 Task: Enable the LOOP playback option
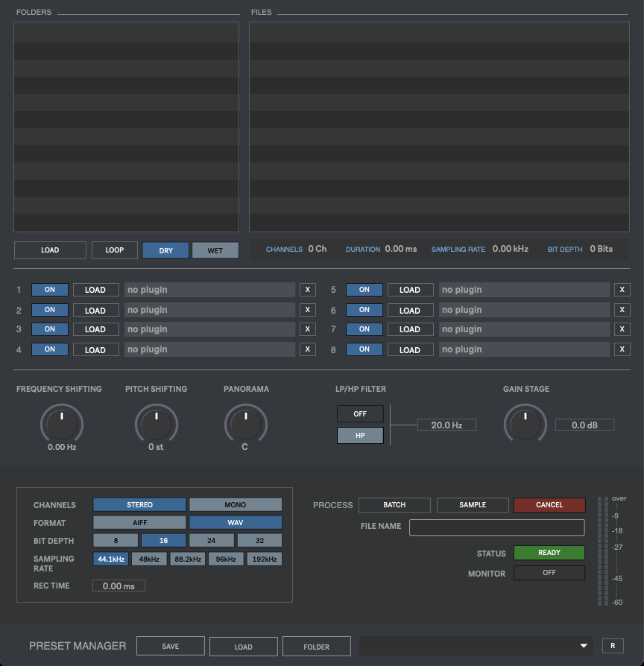click(114, 250)
